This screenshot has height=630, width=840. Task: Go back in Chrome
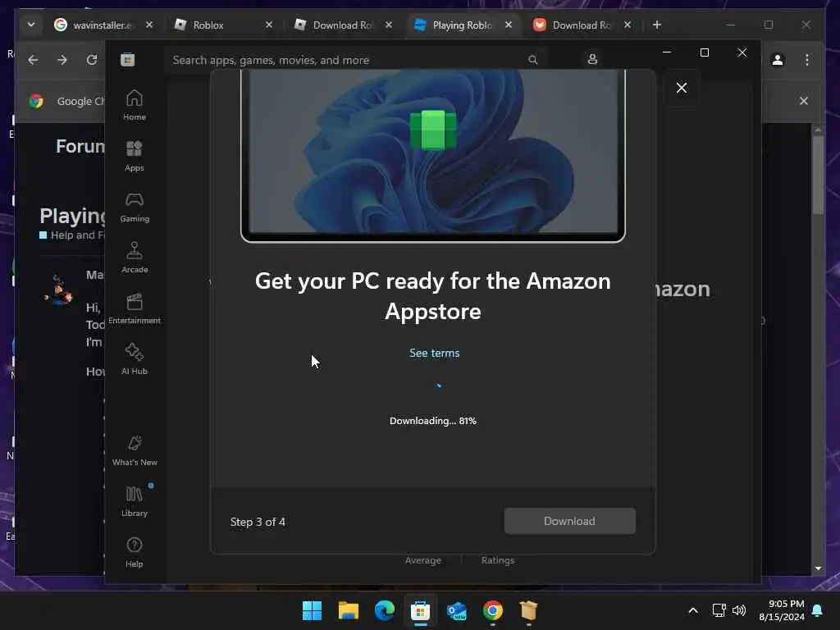[x=33, y=60]
